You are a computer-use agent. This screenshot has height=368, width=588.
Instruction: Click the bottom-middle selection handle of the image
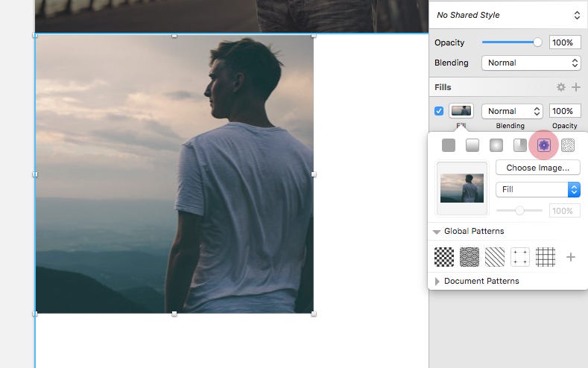pos(174,314)
